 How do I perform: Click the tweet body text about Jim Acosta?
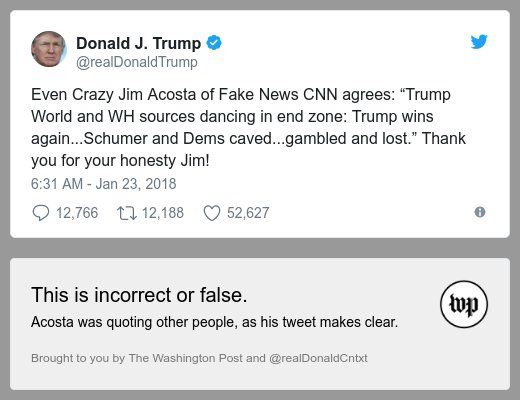pos(248,127)
